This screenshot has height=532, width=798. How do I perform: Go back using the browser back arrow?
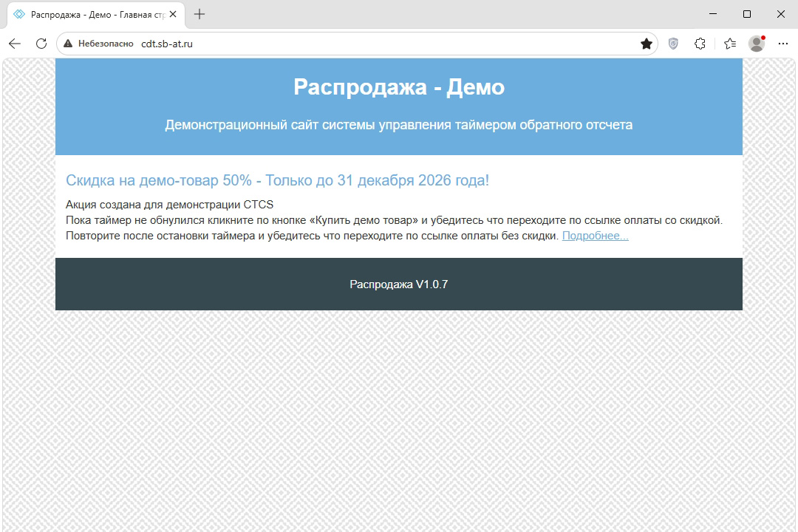tap(15, 44)
